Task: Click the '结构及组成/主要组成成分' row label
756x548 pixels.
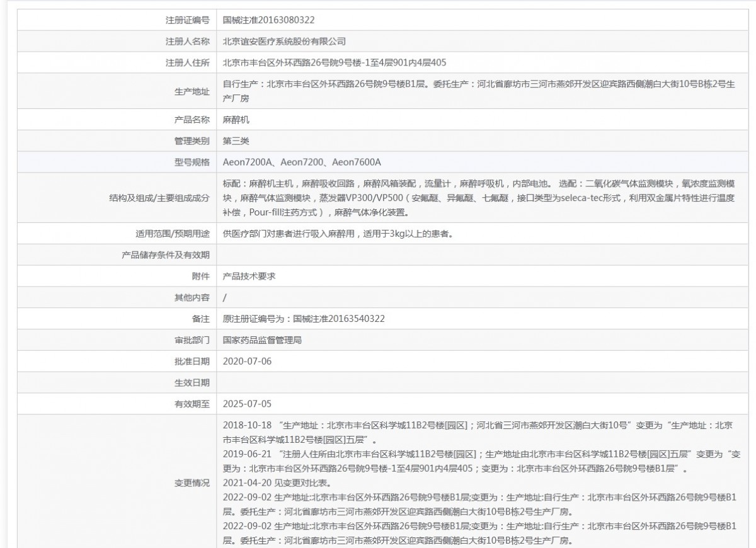Action: (159, 198)
